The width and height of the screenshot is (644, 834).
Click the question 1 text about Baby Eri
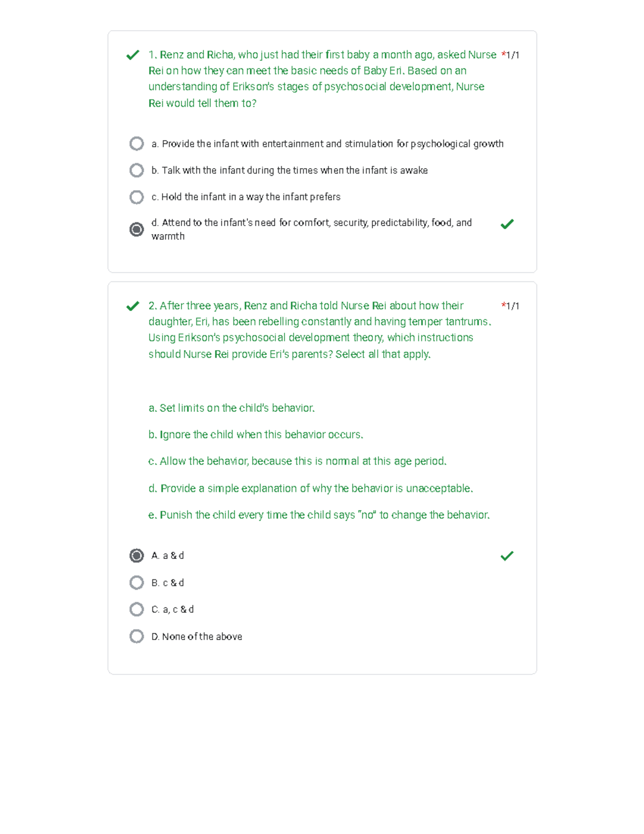(x=317, y=78)
